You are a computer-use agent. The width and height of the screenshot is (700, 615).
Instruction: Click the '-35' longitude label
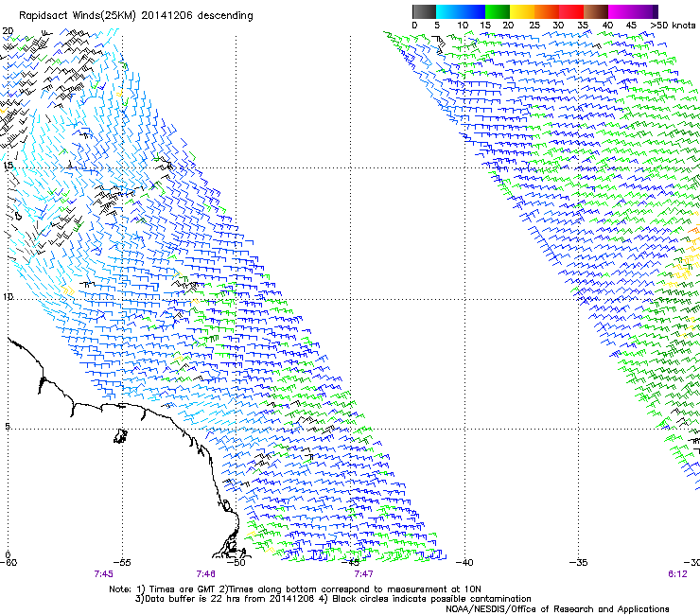point(579,563)
